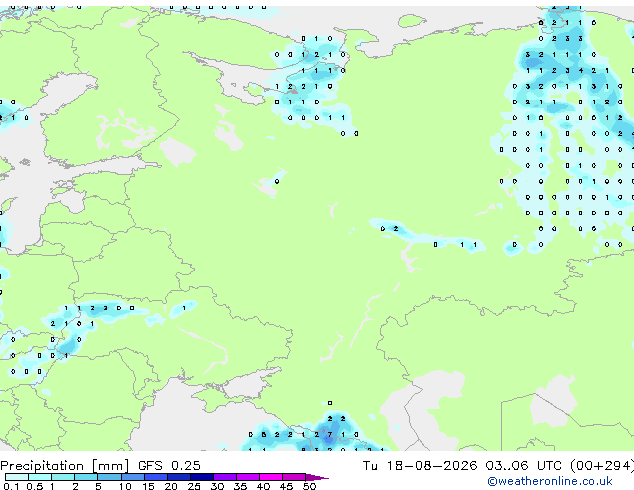
Task: Click the 0.1–0.5 mm legend color swatch
Action: (x=17, y=477)
